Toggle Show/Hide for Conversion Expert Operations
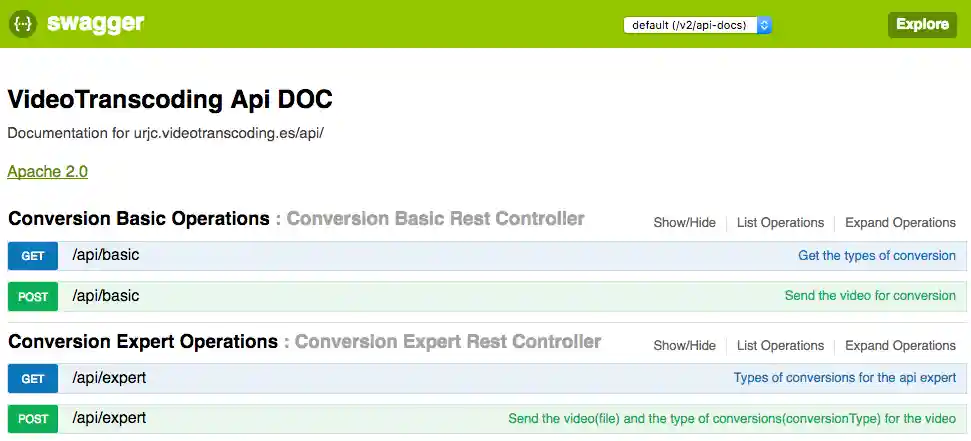This screenshot has width=971, height=441. pos(684,346)
